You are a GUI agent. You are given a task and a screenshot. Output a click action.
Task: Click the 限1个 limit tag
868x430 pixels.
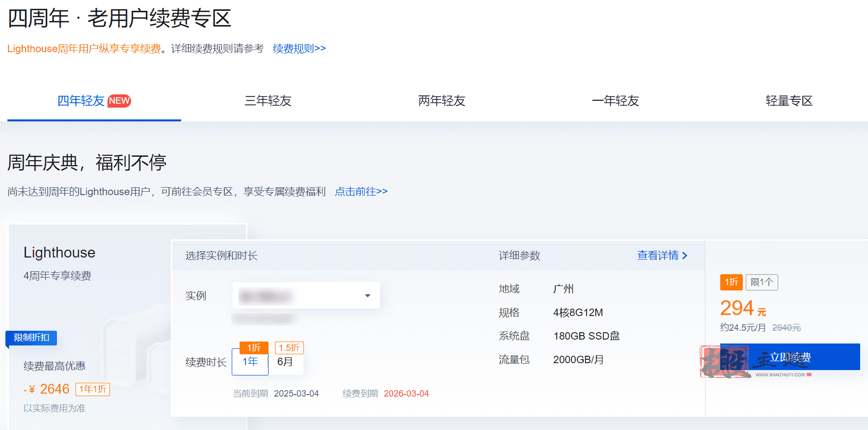click(x=762, y=282)
